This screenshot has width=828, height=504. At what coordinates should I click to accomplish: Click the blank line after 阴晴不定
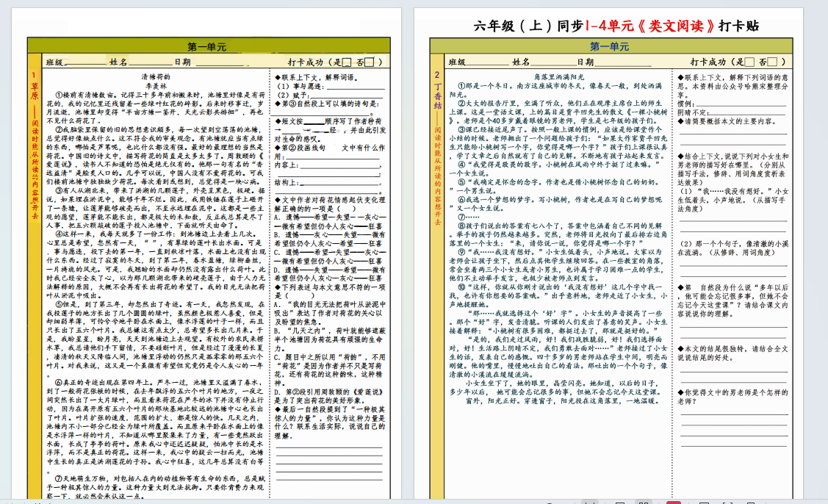pyautogui.click(x=748, y=112)
